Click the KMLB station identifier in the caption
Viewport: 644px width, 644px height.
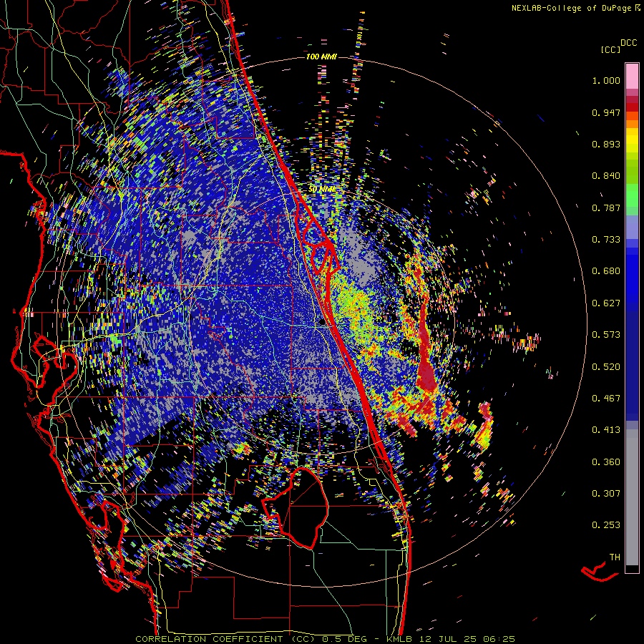coord(399,639)
